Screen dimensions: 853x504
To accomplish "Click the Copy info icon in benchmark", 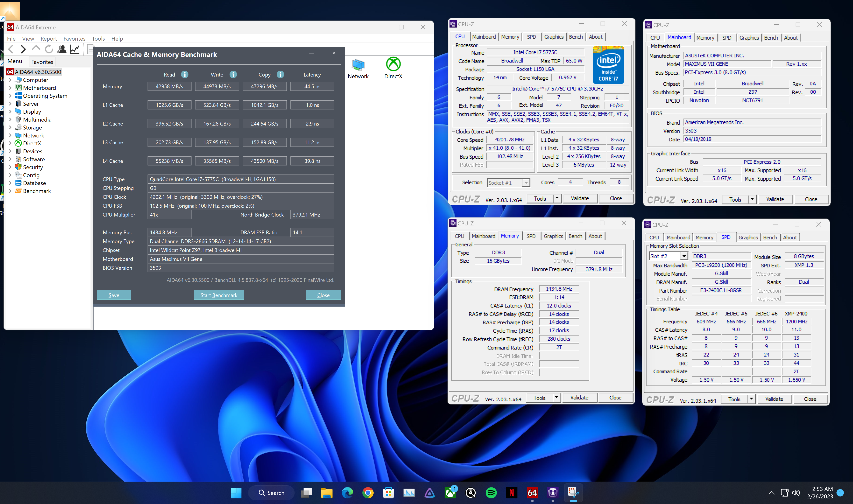I will click(x=280, y=74).
